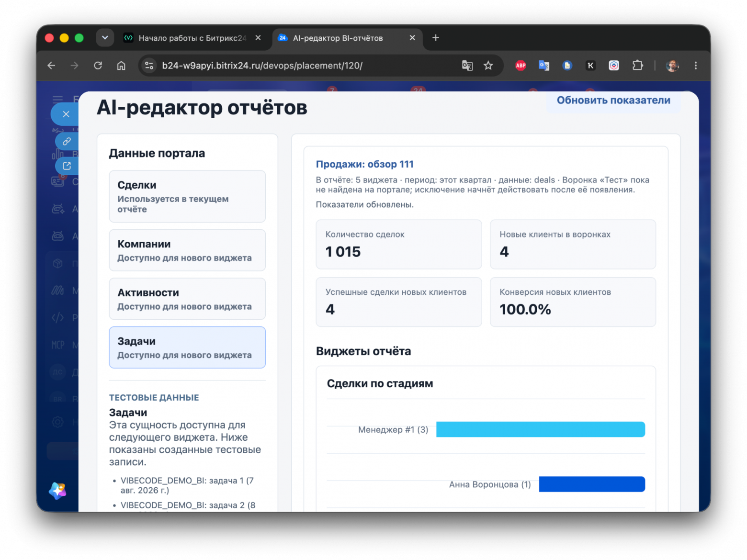Expand the tab search dropdown arrow
The image size is (747, 560).
pos(105,38)
